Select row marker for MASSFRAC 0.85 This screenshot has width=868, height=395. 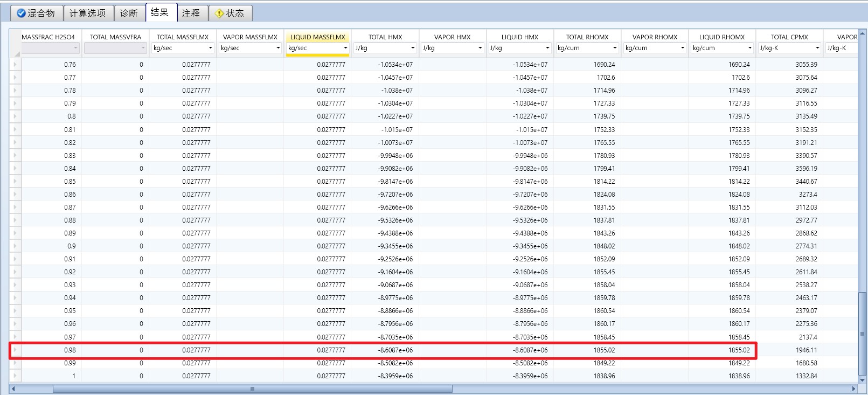15,181
